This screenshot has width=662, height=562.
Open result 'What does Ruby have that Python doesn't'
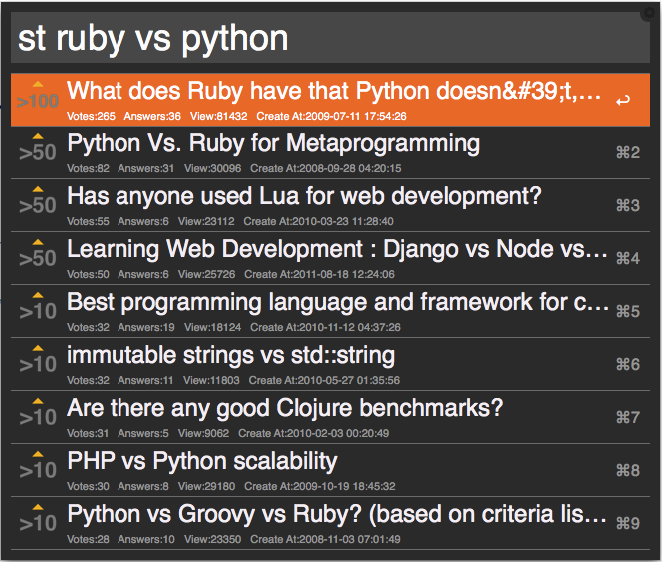pyautogui.click(x=330, y=100)
